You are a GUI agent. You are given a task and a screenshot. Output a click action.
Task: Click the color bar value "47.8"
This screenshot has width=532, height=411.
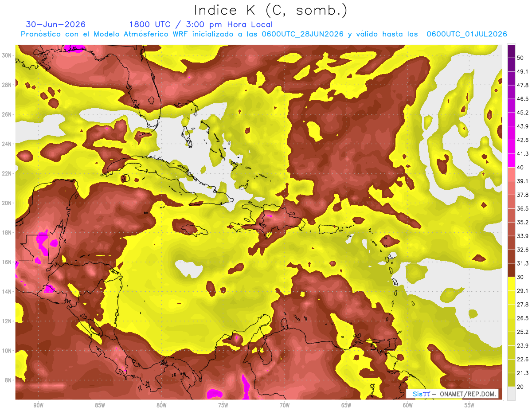click(522, 85)
